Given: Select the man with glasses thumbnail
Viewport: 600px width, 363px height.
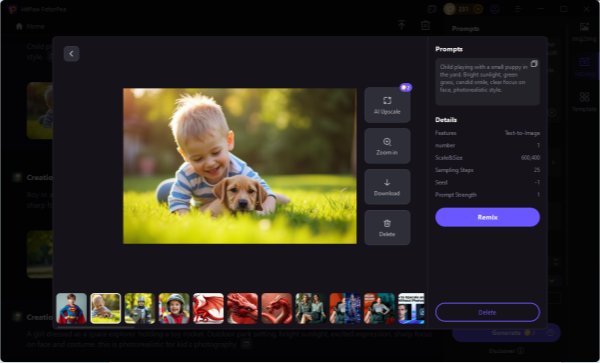Looking at the screenshot, I should (x=411, y=309).
